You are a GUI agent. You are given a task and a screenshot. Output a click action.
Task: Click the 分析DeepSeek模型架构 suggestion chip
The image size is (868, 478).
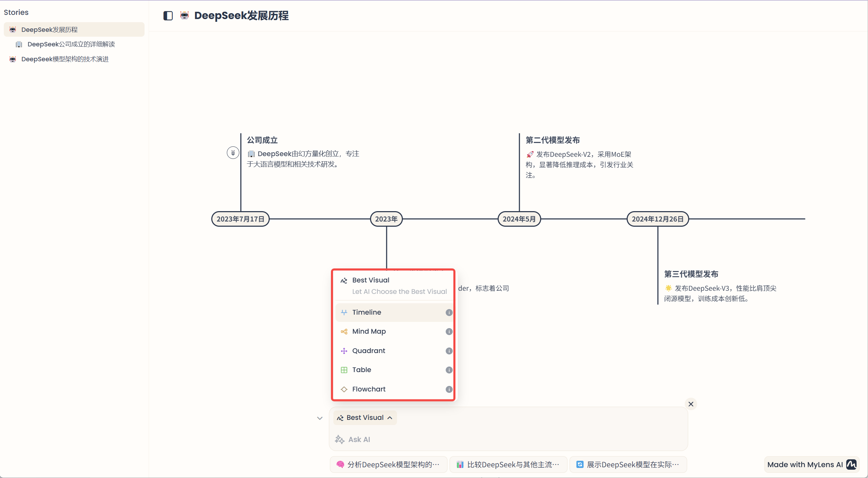389,465
